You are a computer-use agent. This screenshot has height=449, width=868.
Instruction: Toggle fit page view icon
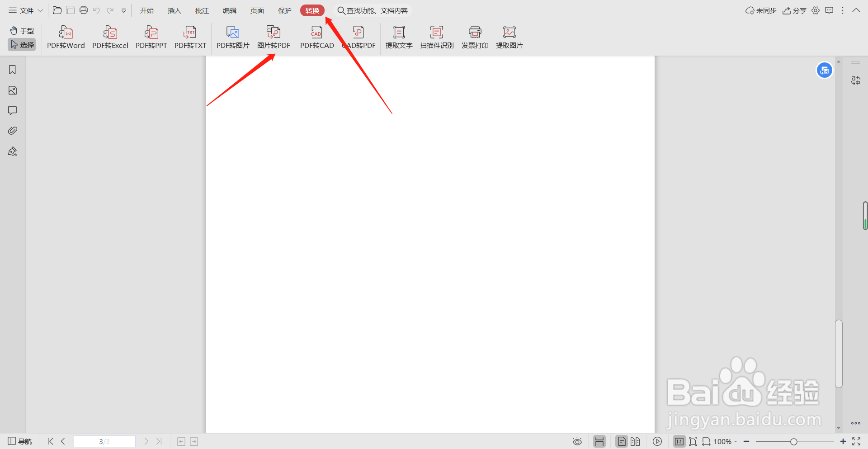(693, 441)
